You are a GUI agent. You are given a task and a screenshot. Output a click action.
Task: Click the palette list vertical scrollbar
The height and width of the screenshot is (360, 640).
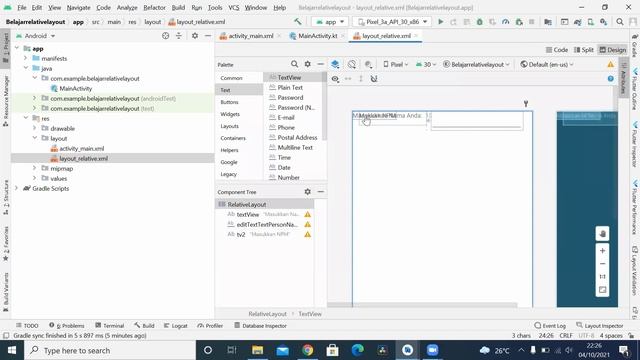point(324,106)
